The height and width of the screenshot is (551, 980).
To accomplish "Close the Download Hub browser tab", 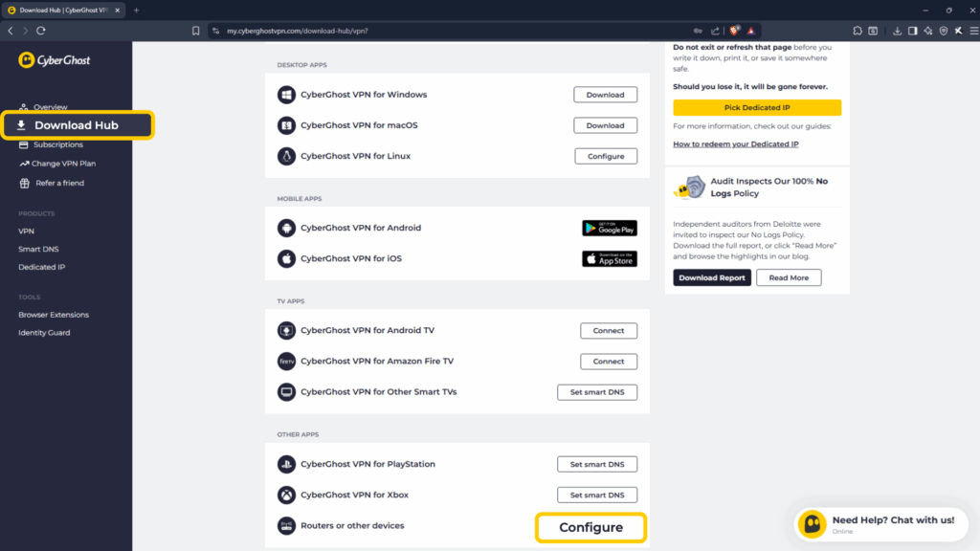I will [118, 10].
